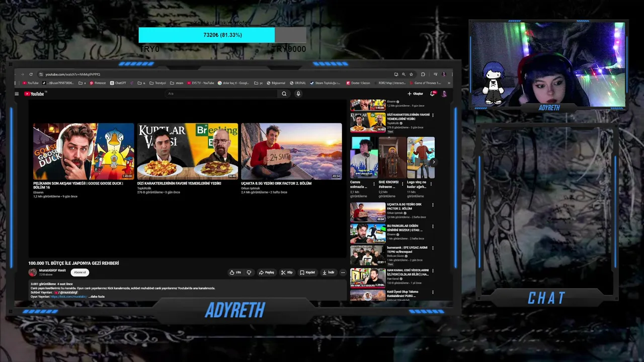The height and width of the screenshot is (362, 644).
Task: Open MuratAbiGF Kesit channel avatar
Action: click(x=33, y=273)
